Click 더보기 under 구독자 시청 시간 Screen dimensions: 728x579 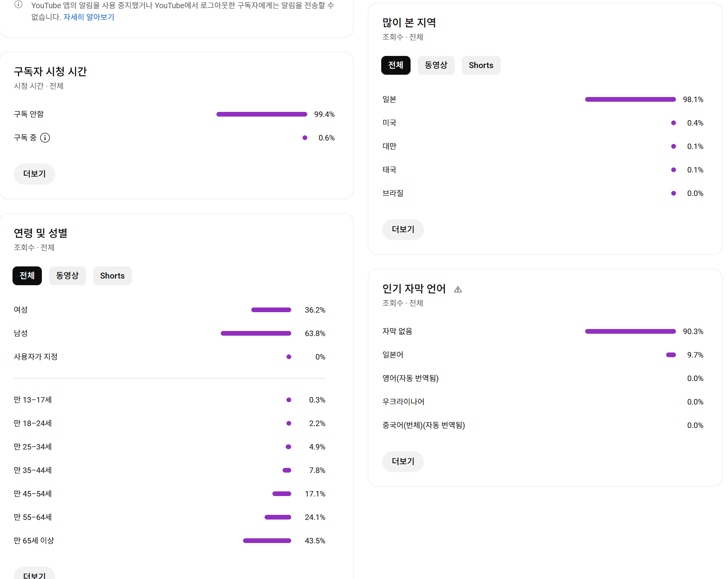pos(34,174)
